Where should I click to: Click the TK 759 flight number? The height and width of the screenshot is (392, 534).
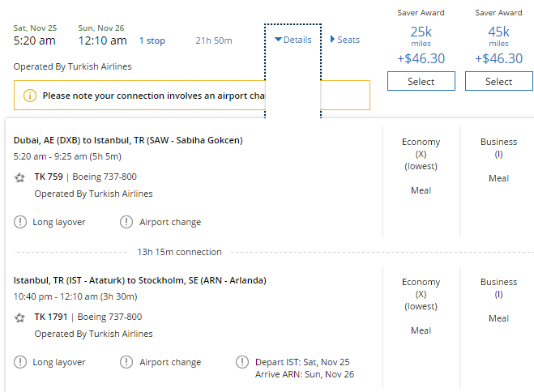49,177
